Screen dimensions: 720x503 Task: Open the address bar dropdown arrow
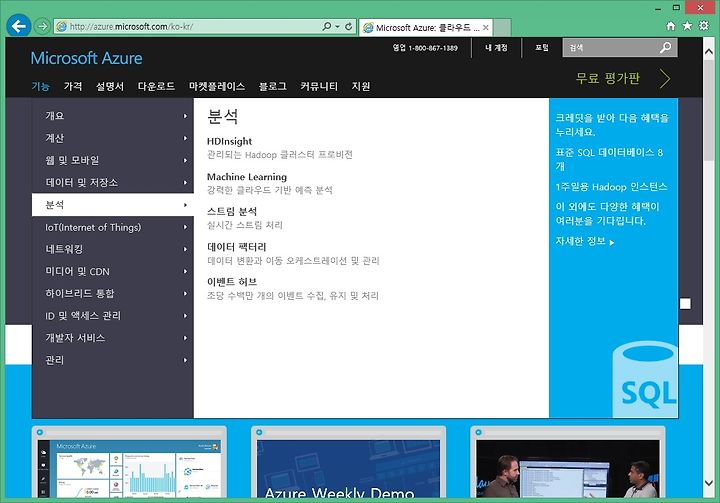(x=338, y=26)
